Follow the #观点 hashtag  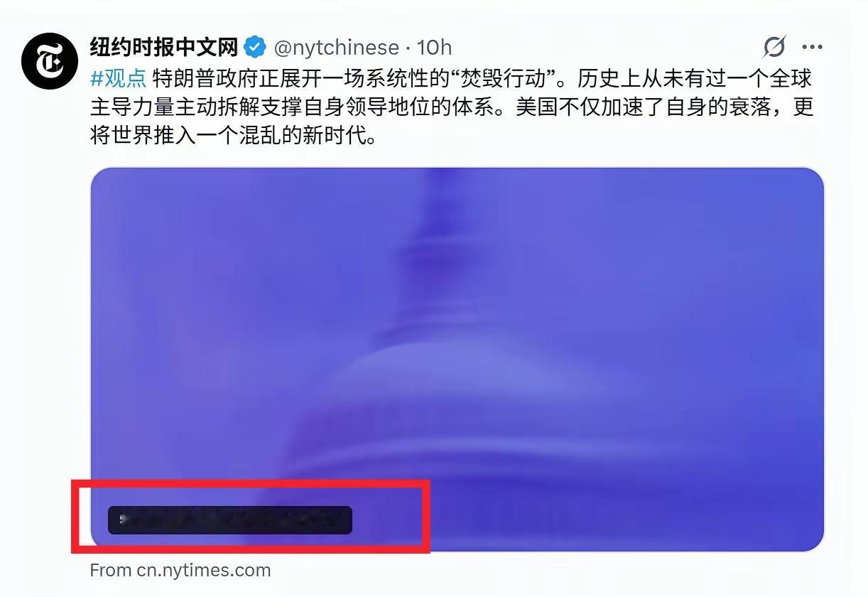tap(119, 77)
